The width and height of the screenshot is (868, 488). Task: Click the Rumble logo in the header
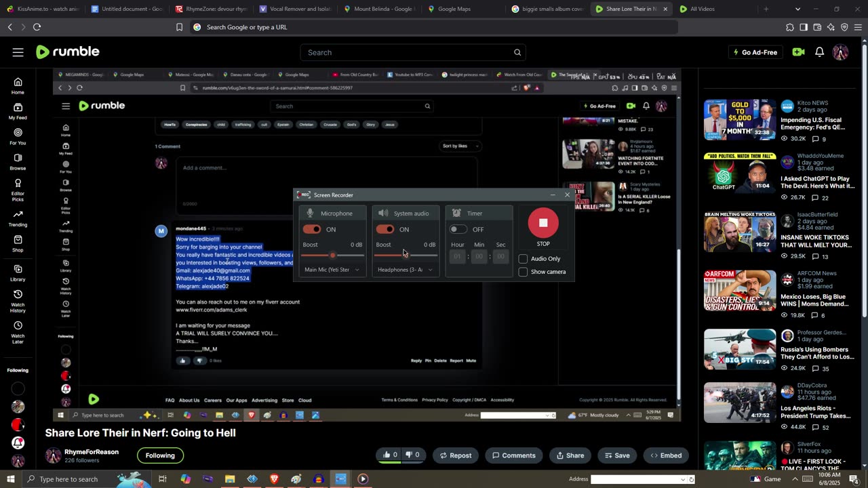coord(68,52)
